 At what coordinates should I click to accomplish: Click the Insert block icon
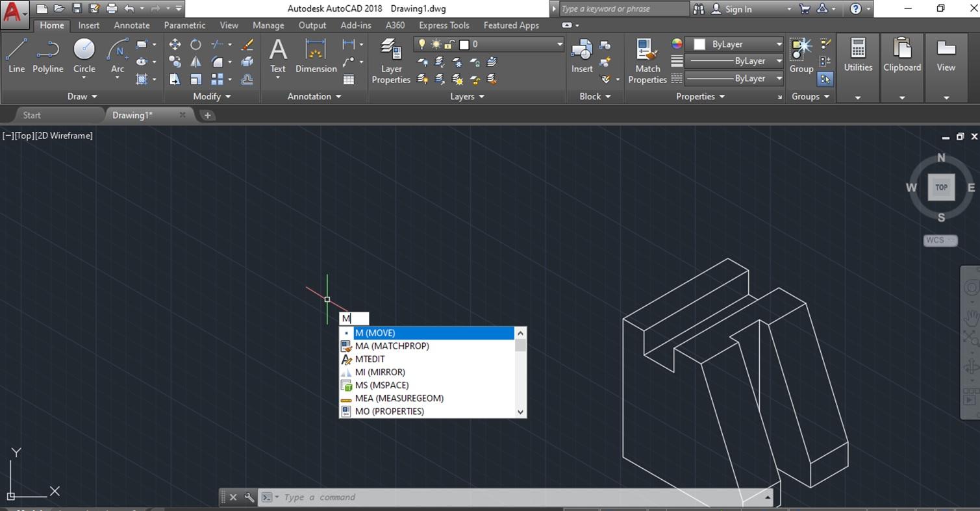tap(581, 56)
